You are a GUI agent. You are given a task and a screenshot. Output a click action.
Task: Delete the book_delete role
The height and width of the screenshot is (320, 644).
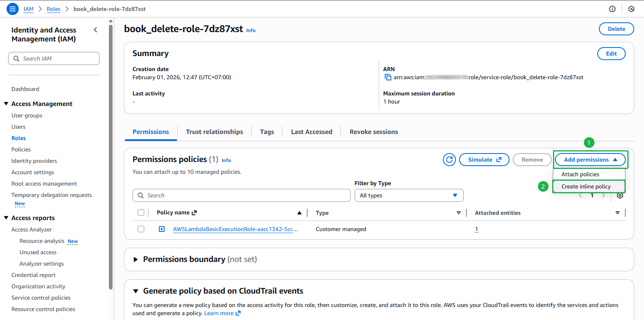click(616, 29)
